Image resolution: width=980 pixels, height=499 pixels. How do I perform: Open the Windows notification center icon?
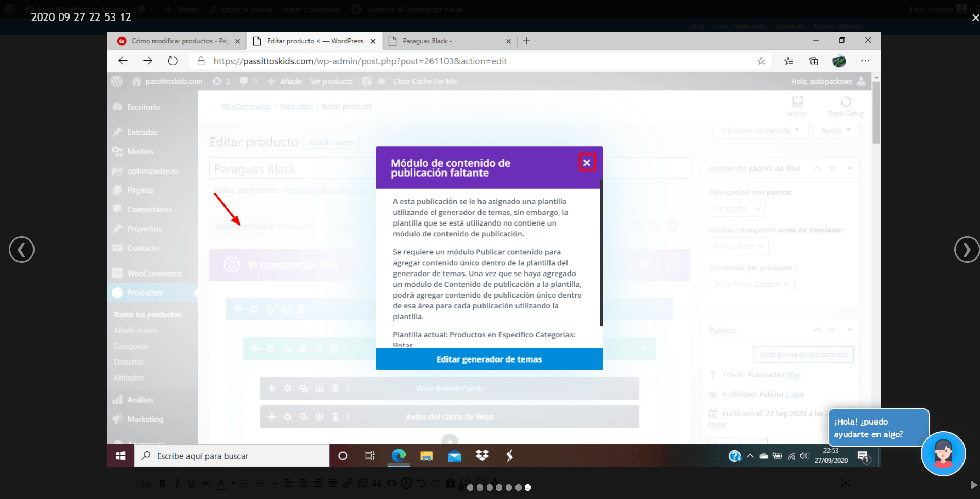click(x=864, y=456)
